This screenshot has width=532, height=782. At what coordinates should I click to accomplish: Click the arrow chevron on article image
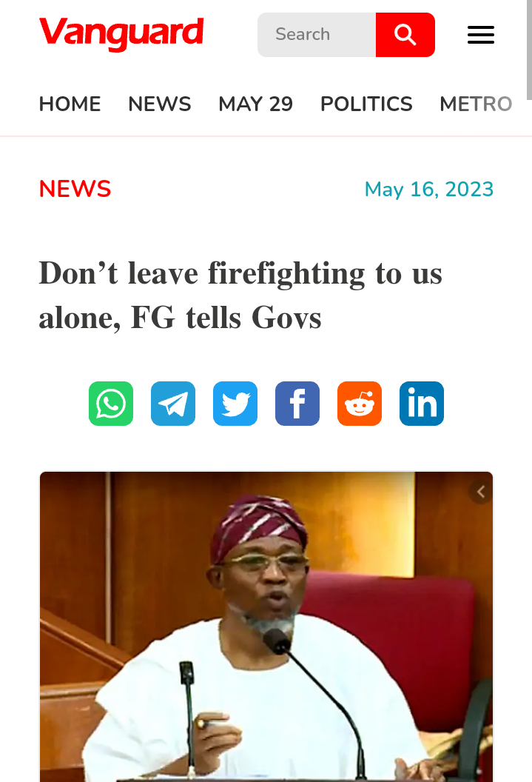481,492
